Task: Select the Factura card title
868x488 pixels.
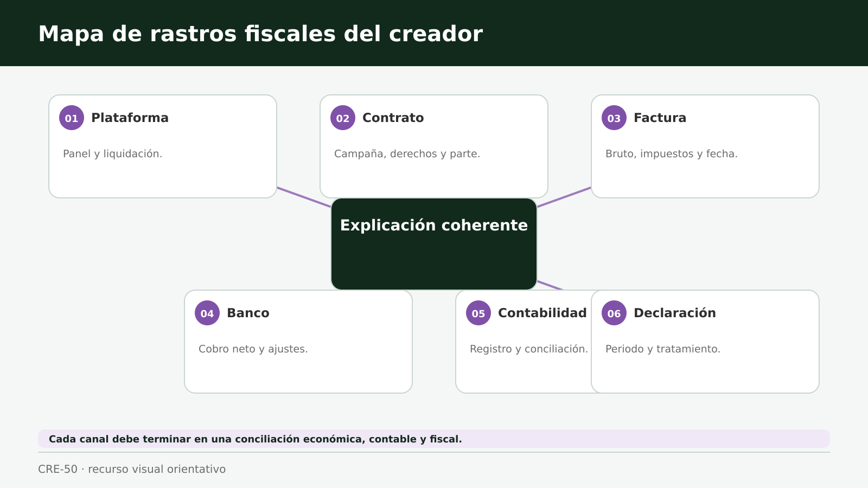Action: click(x=660, y=118)
